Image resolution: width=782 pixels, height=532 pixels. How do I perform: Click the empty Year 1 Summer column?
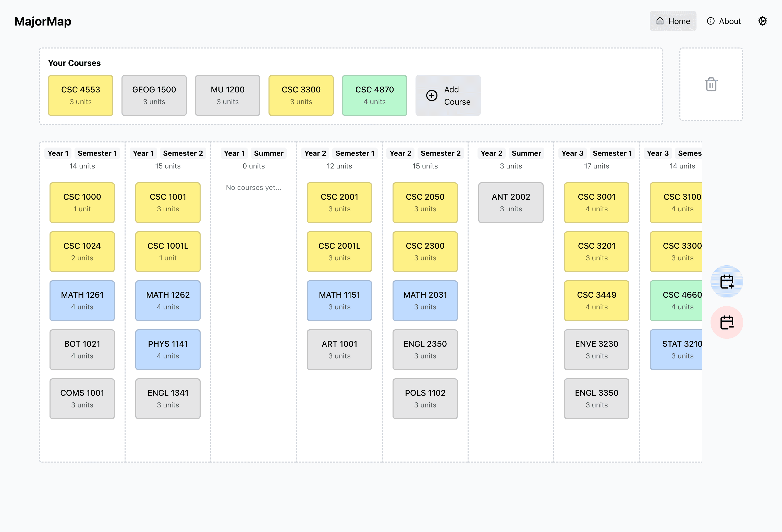(254, 303)
